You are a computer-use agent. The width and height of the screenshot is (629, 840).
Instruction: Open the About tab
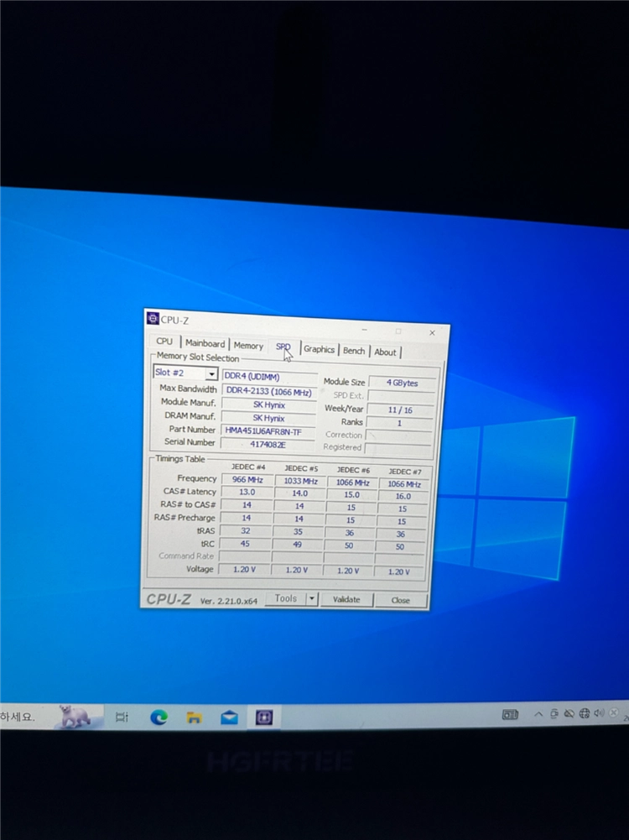386,352
